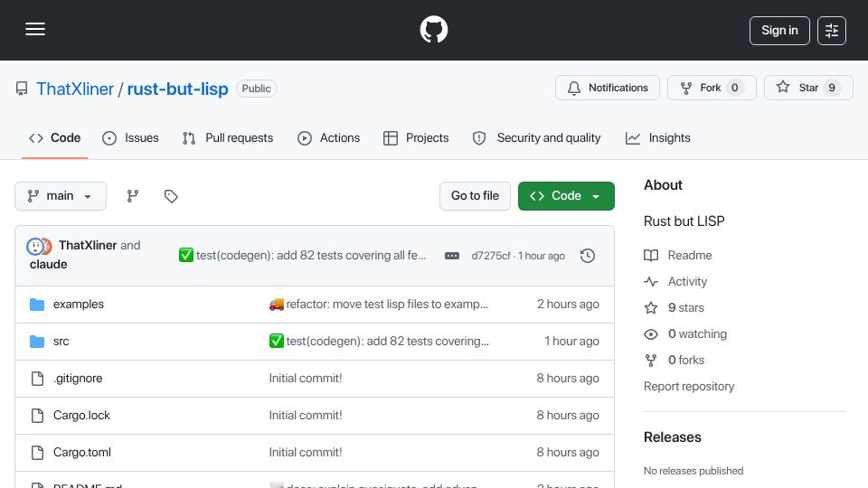Open appearance settings sliders icon
Image resolution: width=868 pixels, height=488 pixels.
(x=832, y=31)
